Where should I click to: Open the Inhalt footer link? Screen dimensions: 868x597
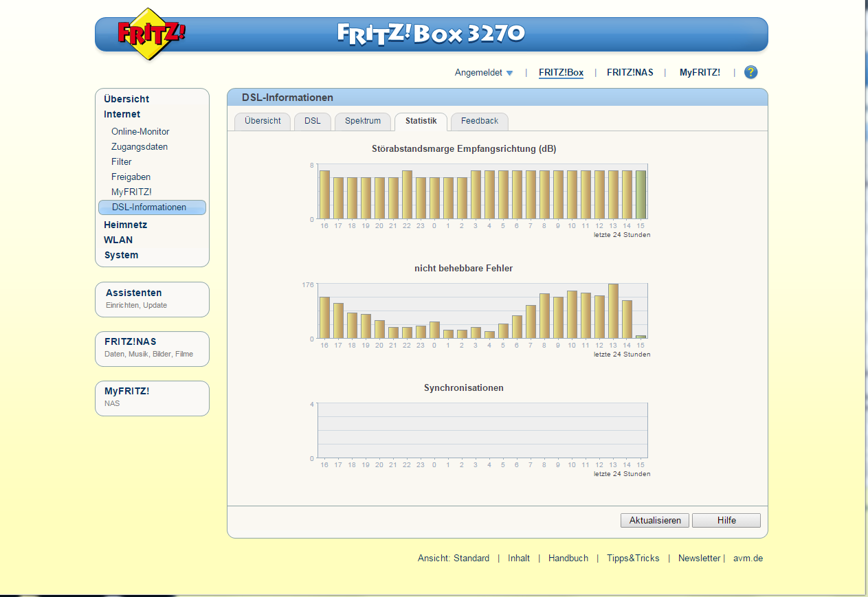click(519, 558)
